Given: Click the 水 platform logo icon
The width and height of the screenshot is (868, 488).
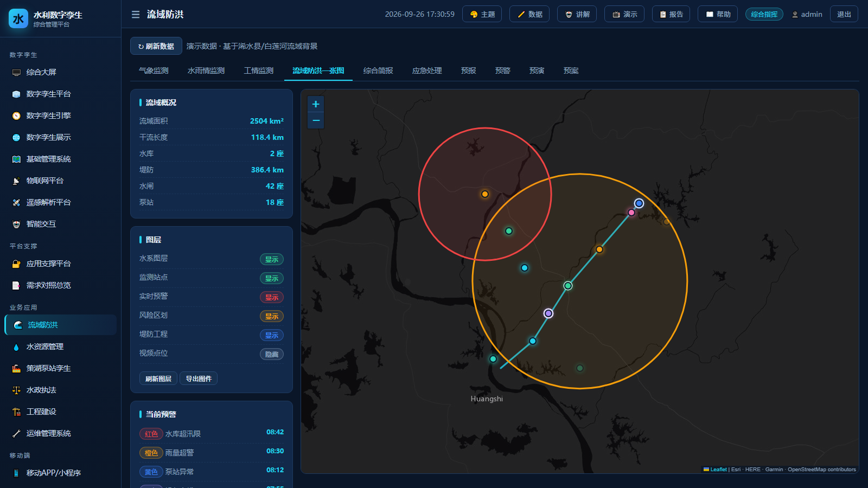Looking at the screenshot, I should pyautogui.click(x=18, y=19).
